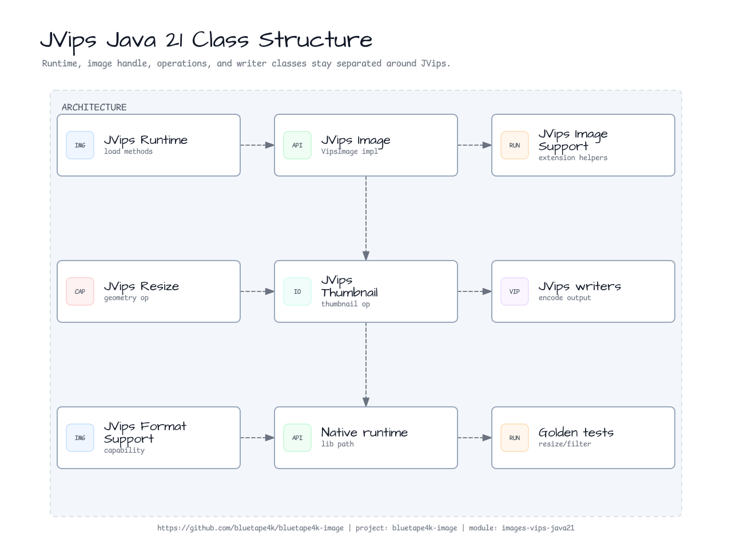The image size is (732, 560).
Task: Click the 'lib path' subtitle
Action: [x=337, y=444]
